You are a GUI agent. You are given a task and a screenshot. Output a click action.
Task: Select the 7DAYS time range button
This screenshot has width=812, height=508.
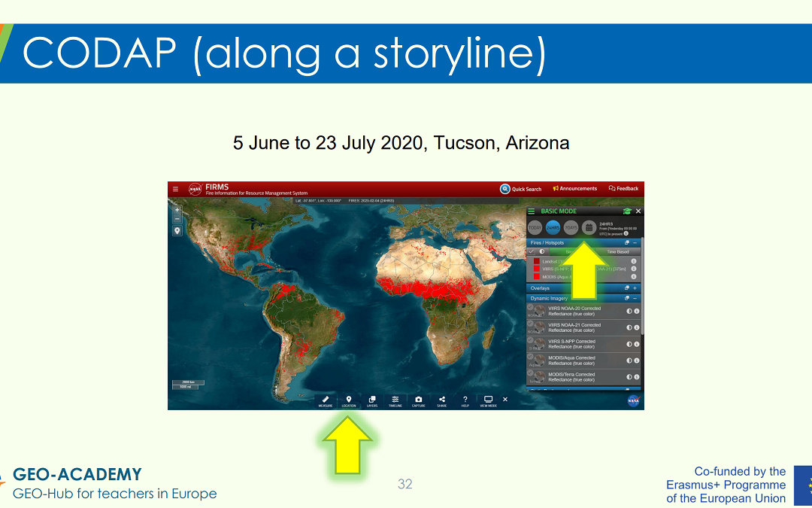coord(571,227)
